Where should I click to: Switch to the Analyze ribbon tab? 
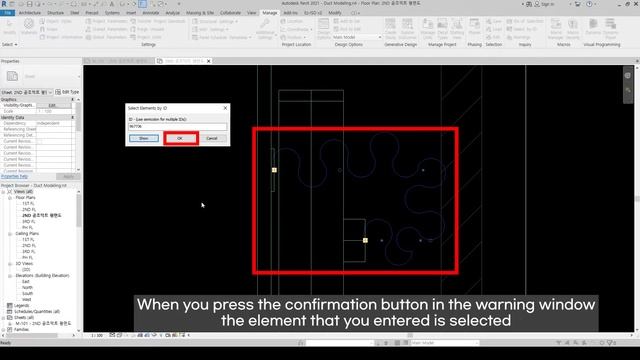coord(173,13)
